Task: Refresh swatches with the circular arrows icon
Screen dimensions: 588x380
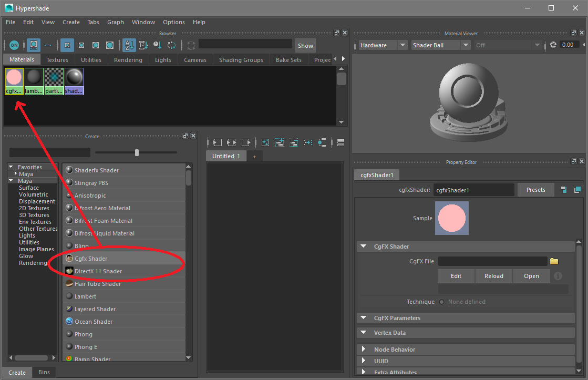Action: pos(172,45)
